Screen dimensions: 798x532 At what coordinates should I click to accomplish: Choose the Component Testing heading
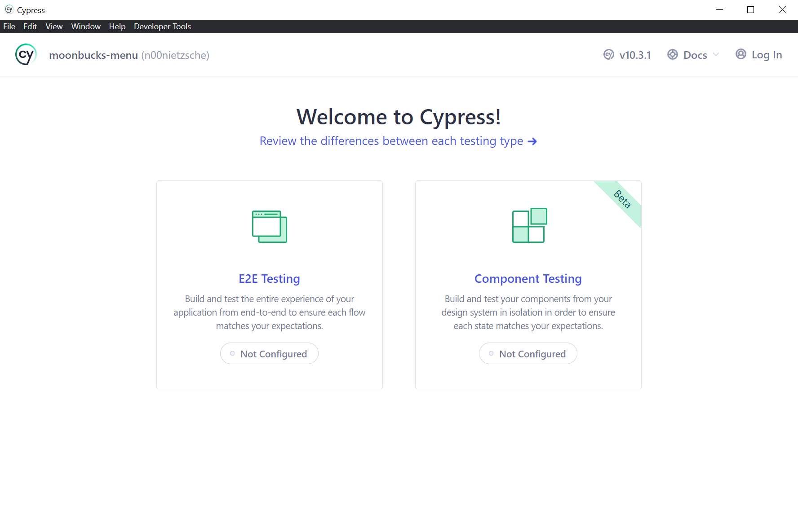[x=528, y=279]
